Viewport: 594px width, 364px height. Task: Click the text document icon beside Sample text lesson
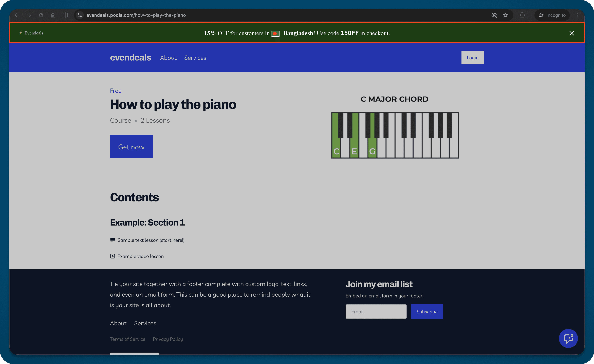coord(113,240)
